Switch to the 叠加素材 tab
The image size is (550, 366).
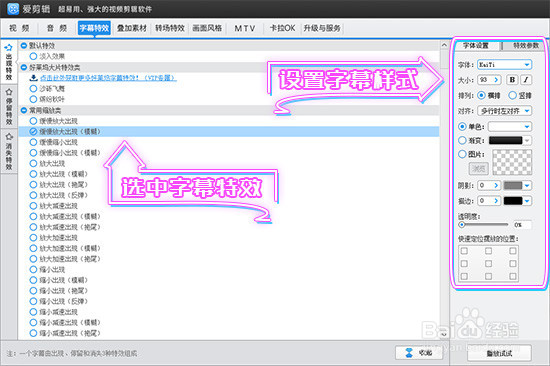pos(132,28)
